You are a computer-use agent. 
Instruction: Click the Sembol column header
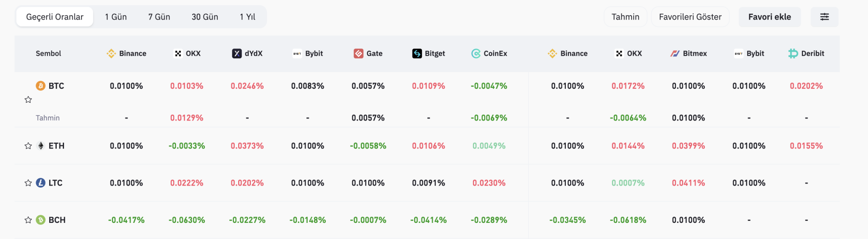48,53
